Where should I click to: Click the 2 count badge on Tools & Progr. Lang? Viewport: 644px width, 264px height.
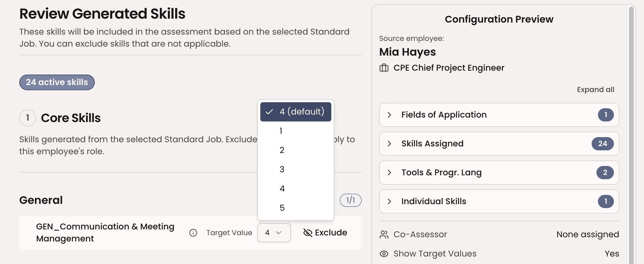605,173
